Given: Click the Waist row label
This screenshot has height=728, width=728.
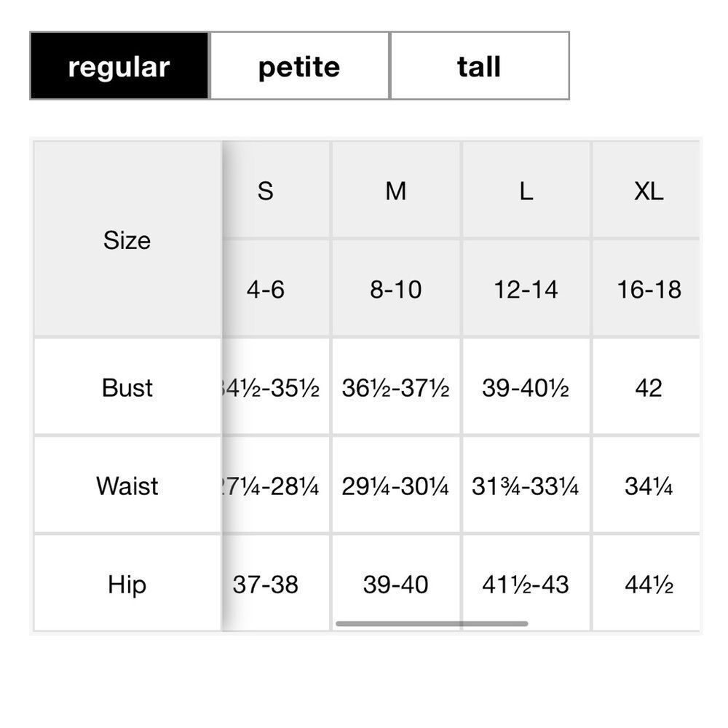Looking at the screenshot, I should coord(127,485).
